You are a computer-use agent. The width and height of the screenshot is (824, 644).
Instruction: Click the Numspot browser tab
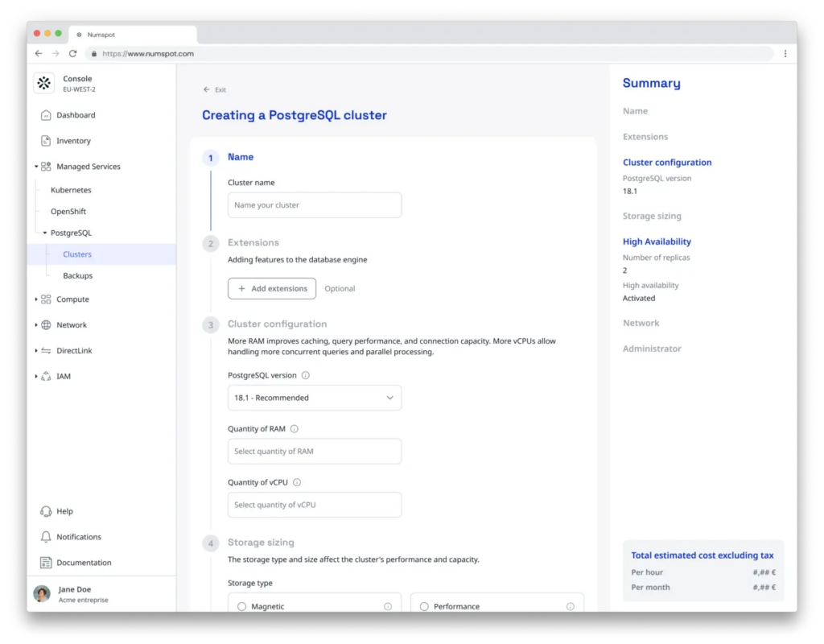(x=134, y=35)
